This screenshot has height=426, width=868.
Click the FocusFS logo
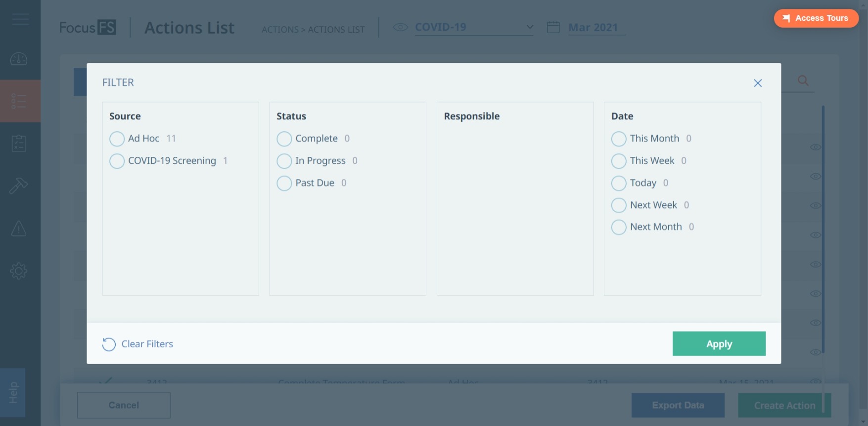tap(88, 27)
